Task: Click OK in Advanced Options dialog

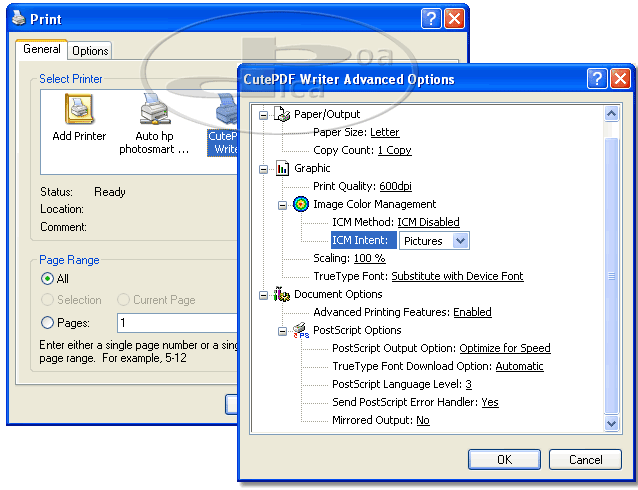Action: click(504, 459)
